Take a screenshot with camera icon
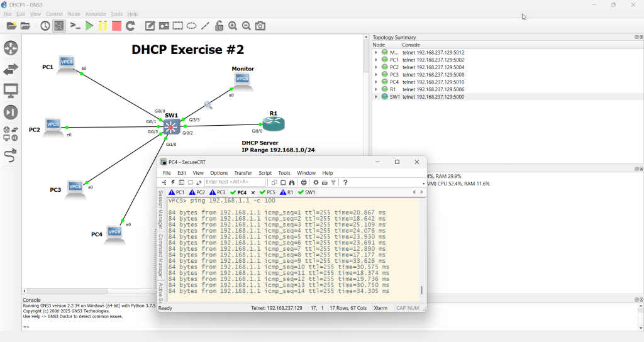Viewport: 644px width, 342px height. tap(260, 26)
